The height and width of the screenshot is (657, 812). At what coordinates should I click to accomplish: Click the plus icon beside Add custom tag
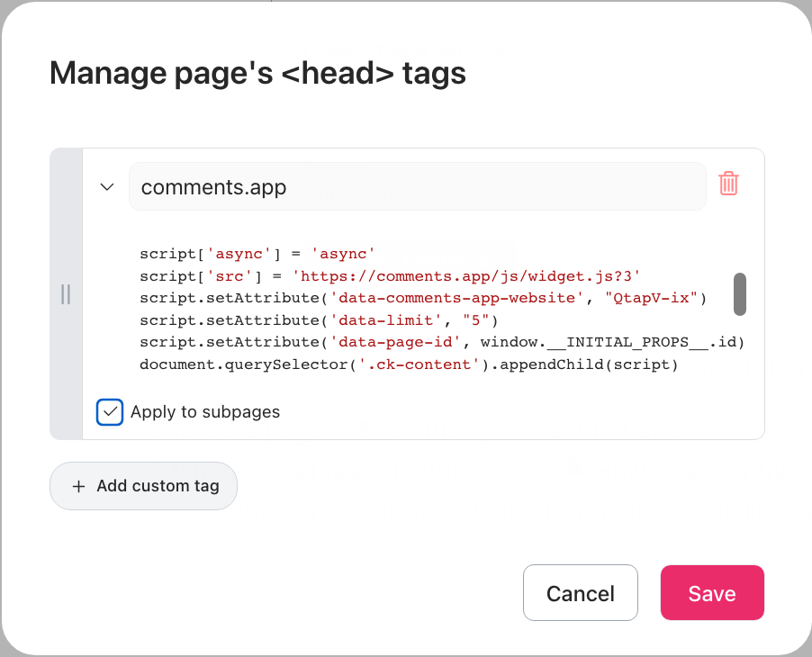(x=78, y=486)
